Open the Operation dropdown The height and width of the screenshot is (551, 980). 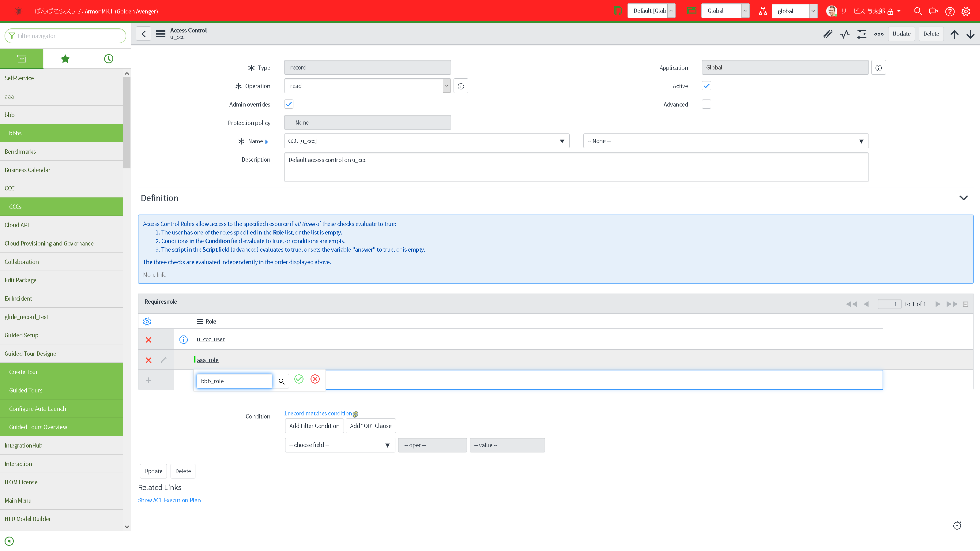(367, 86)
